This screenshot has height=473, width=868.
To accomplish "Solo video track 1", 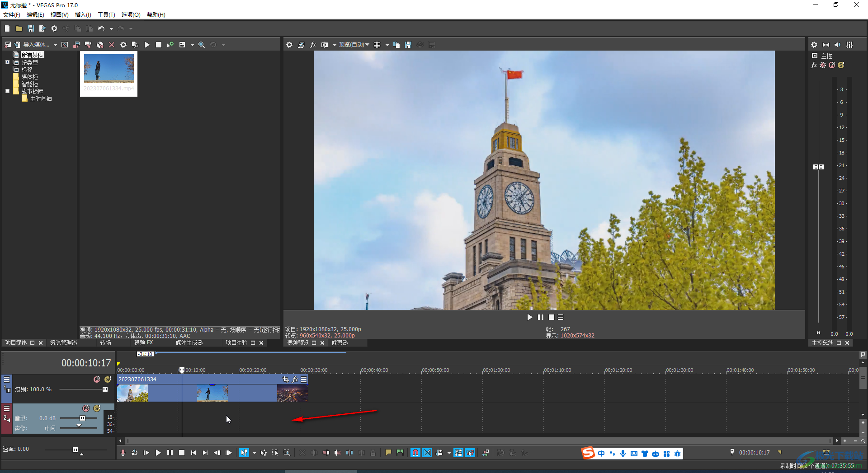I will pyautogui.click(x=108, y=379).
